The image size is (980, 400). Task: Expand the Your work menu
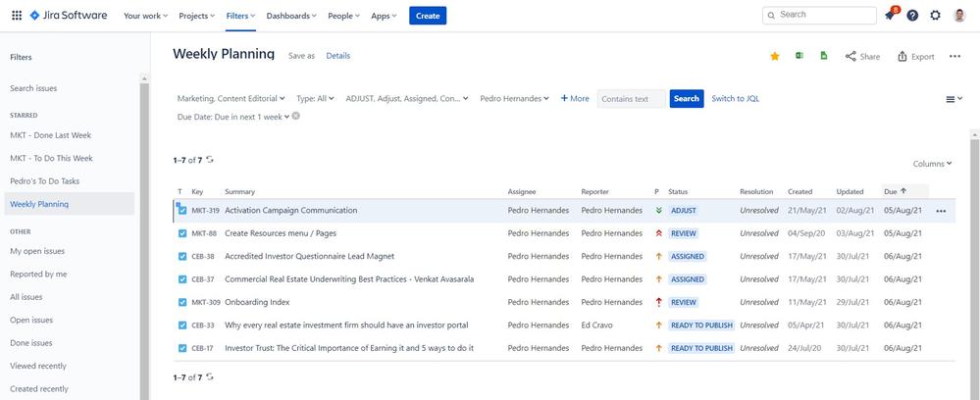pyautogui.click(x=145, y=16)
